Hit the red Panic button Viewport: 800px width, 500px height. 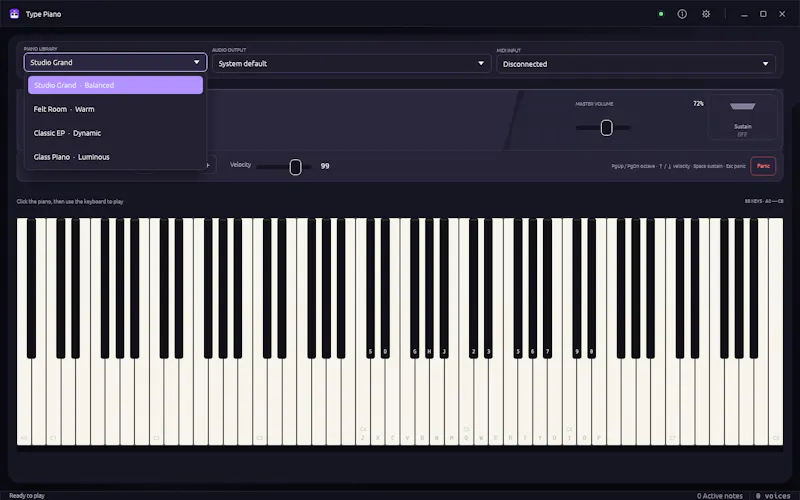click(x=763, y=166)
